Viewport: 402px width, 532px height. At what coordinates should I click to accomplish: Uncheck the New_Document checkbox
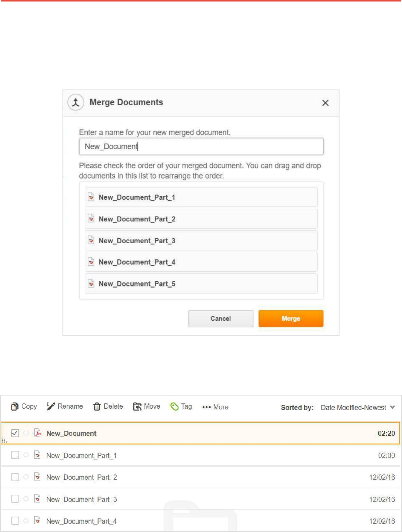tap(15, 433)
